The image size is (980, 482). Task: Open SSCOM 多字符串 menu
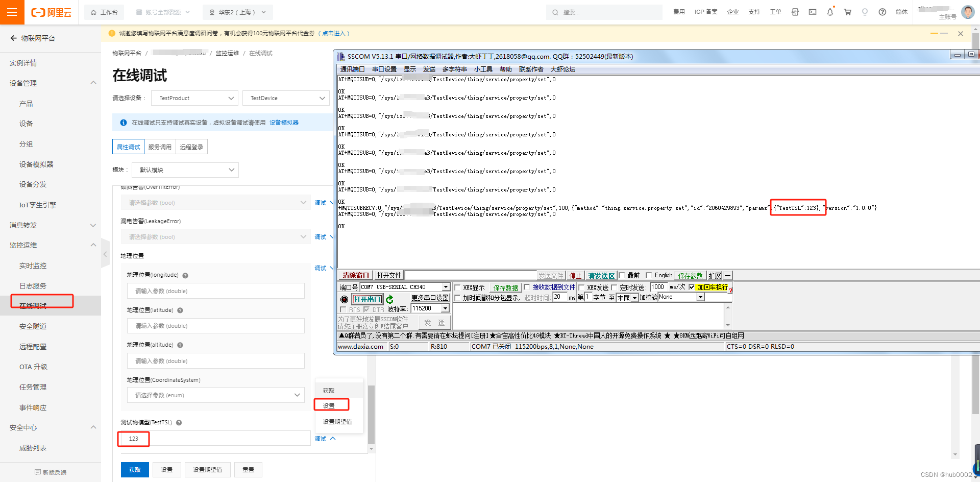click(454, 69)
